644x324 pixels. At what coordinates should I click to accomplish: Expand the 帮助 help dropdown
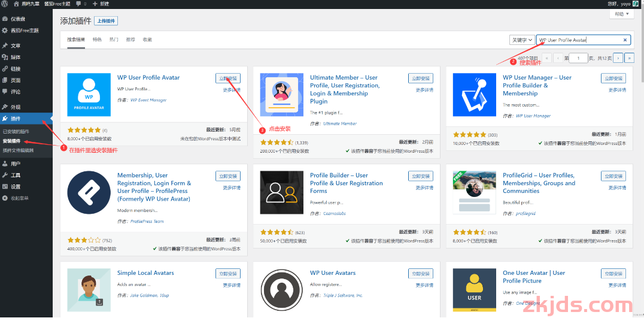pyautogui.click(x=622, y=14)
